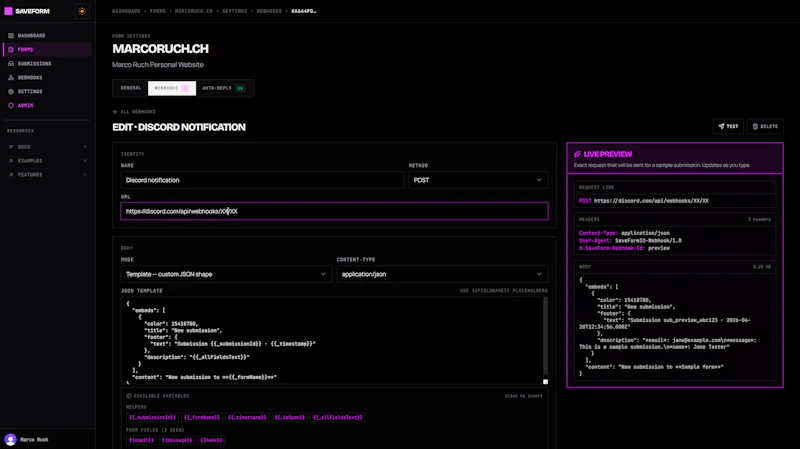This screenshot has width=800, height=449.
Task: Go back to All Webhooks
Action: 134,112
